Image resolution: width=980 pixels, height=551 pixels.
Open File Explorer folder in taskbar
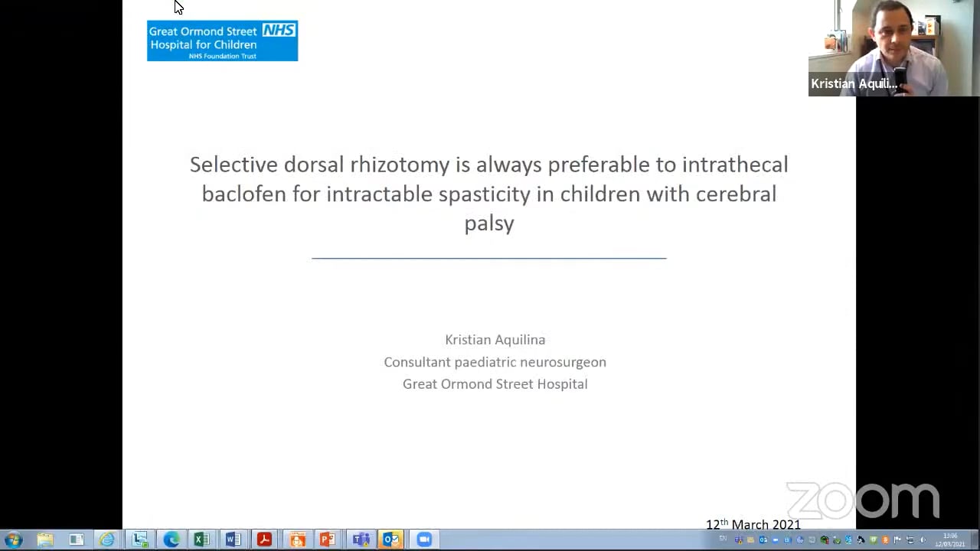click(x=45, y=540)
